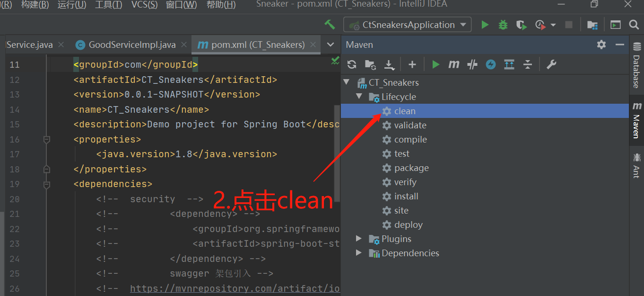
Task: Open the profiler options dropdown arrow
Action: pyautogui.click(x=553, y=25)
